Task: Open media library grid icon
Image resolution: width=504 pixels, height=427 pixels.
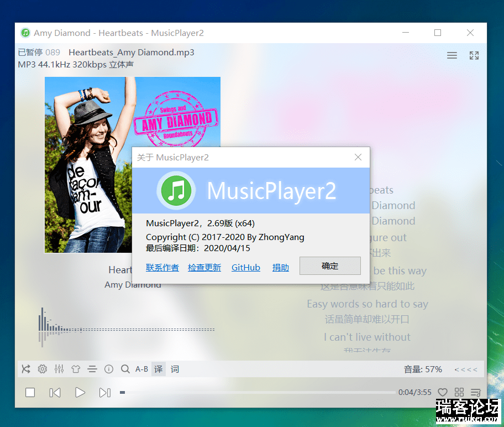Action: click(x=459, y=392)
